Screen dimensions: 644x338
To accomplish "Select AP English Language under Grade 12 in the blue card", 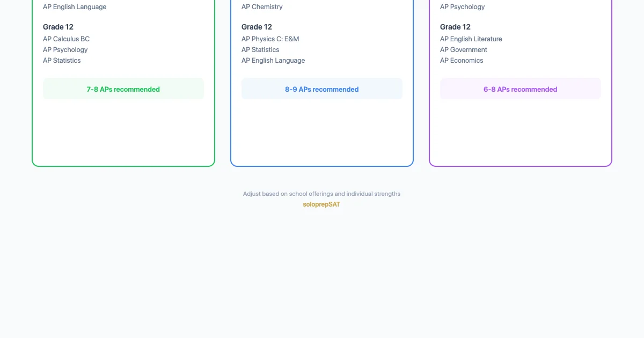I will (x=273, y=61).
